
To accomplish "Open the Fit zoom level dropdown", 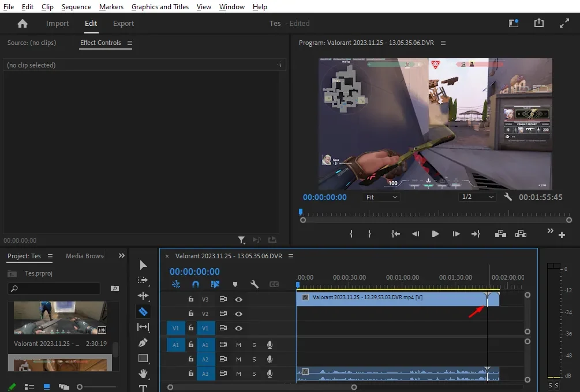I will (381, 197).
